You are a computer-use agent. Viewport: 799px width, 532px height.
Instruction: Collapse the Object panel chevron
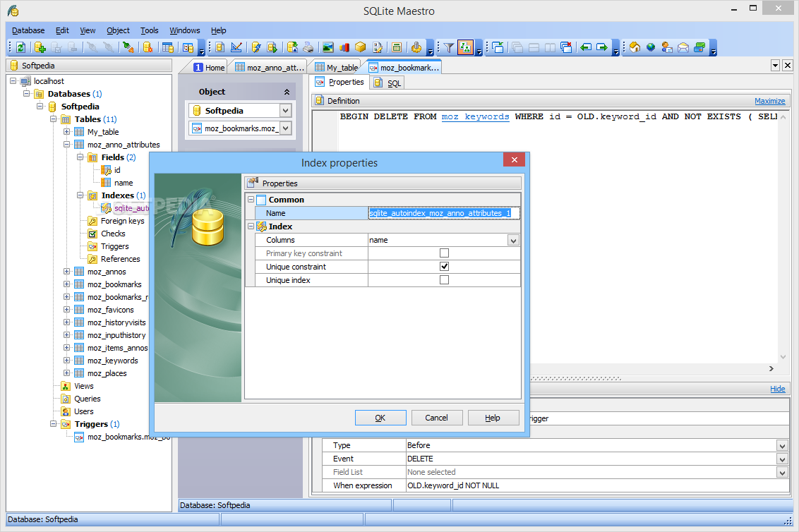coord(287,92)
